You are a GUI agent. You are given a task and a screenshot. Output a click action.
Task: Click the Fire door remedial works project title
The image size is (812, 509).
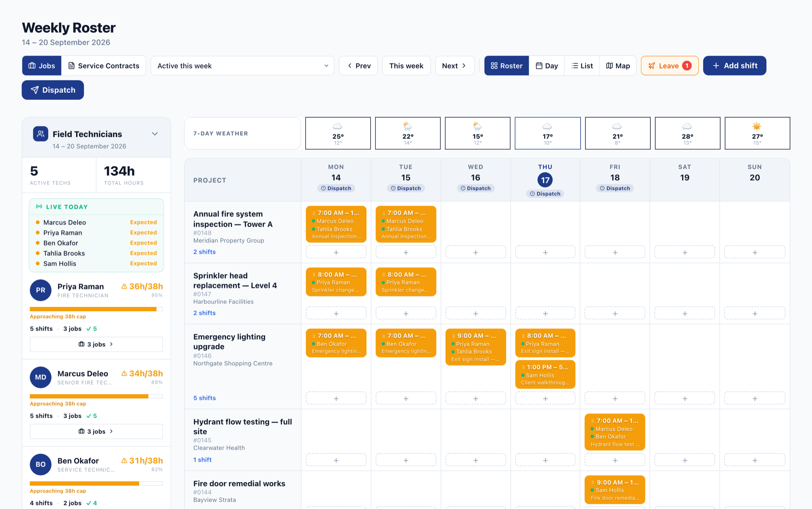coord(239,483)
